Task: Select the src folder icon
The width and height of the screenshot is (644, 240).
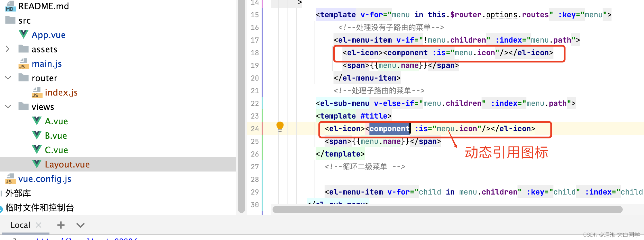Action: point(10,20)
